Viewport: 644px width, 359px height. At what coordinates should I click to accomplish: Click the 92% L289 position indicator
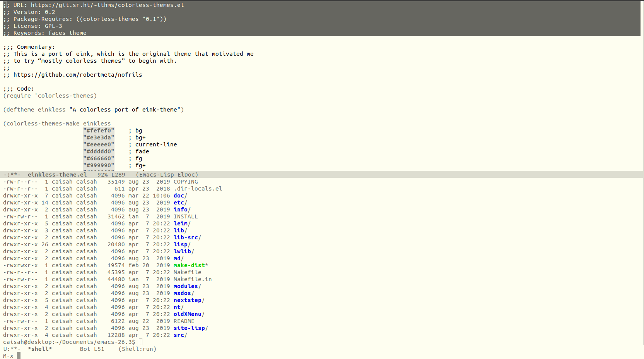coord(111,175)
